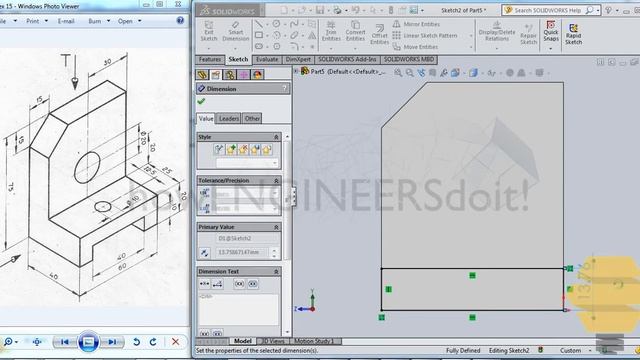Select the Smart Dimension tool

click(x=236, y=31)
